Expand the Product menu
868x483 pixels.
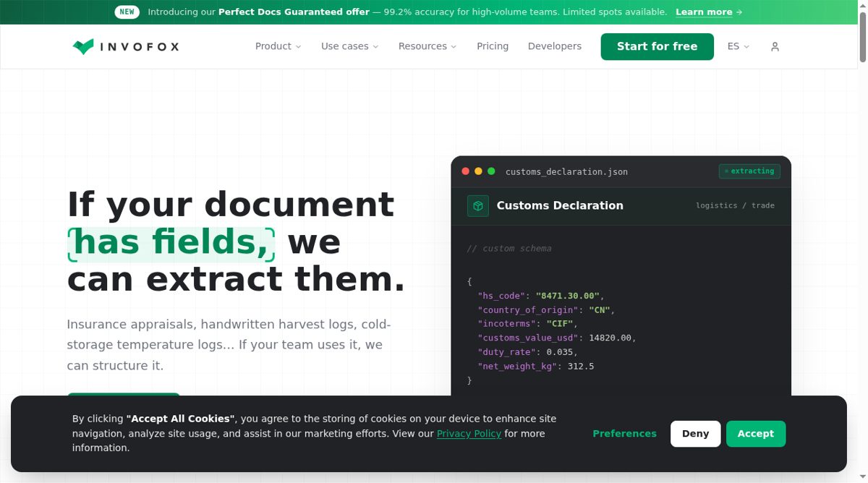coord(278,46)
